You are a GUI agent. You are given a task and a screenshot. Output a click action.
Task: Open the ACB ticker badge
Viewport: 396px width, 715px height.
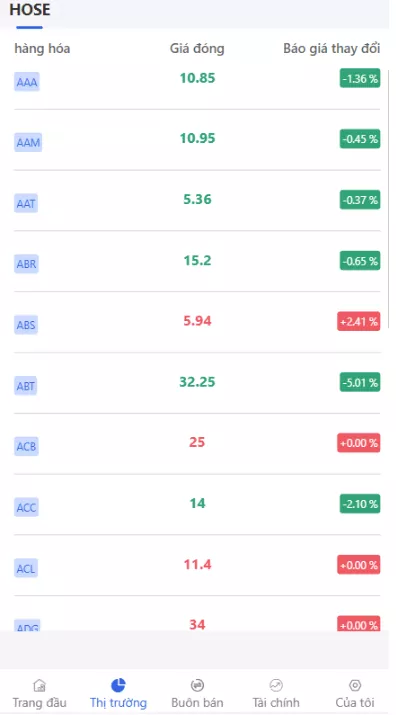(26, 446)
